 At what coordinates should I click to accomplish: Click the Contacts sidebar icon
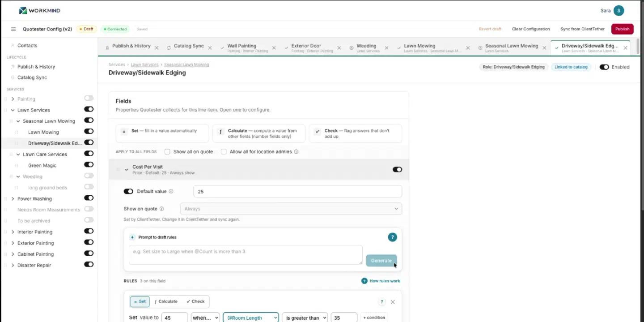tap(13, 46)
